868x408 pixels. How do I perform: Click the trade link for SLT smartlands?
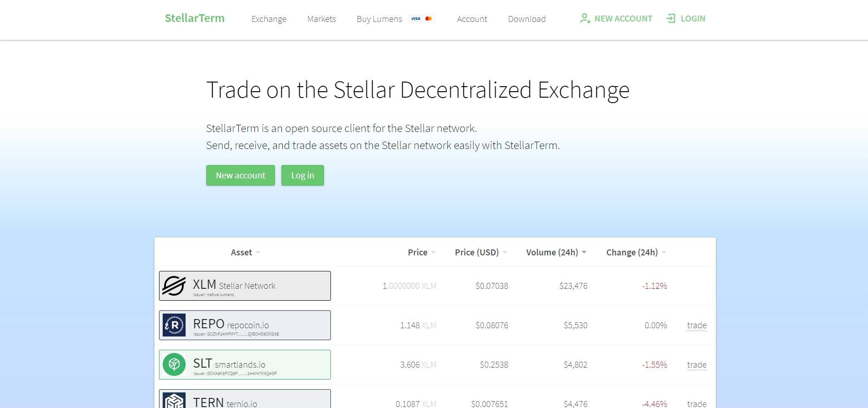pos(696,364)
